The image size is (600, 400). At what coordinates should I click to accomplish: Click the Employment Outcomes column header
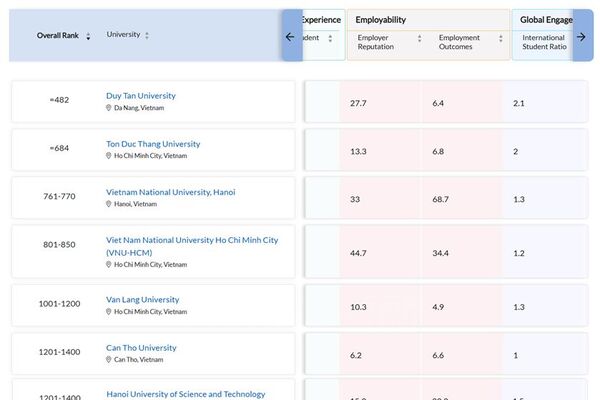click(x=459, y=42)
